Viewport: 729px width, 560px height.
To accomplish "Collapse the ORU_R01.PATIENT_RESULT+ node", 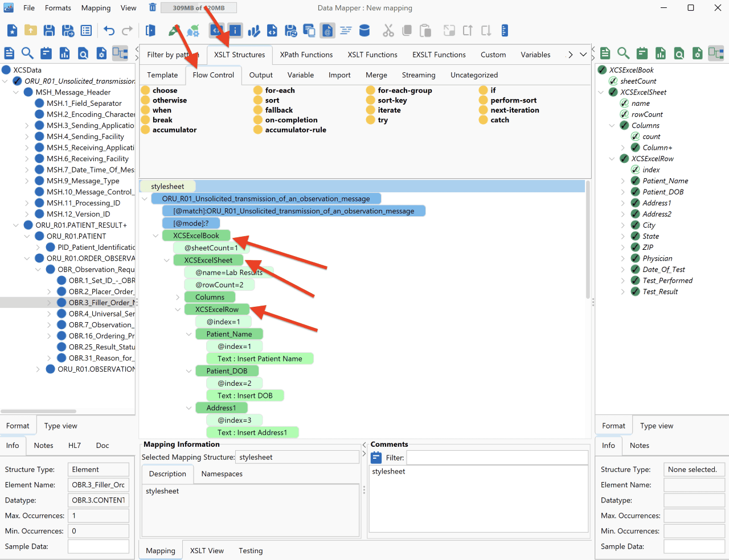I will pyautogui.click(x=16, y=225).
